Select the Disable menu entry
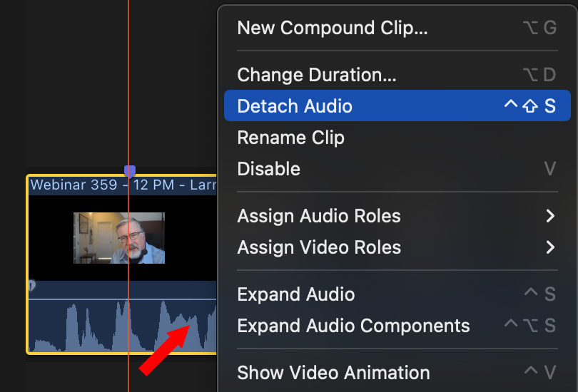Screen dimensions: 578x392 point(268,169)
